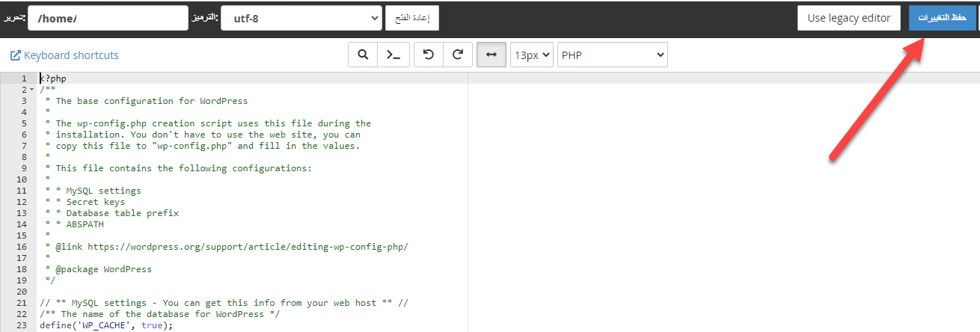Image resolution: width=980 pixels, height=332 pixels.
Task: Click the "@package WordPress" comment line
Action: click(x=98, y=269)
